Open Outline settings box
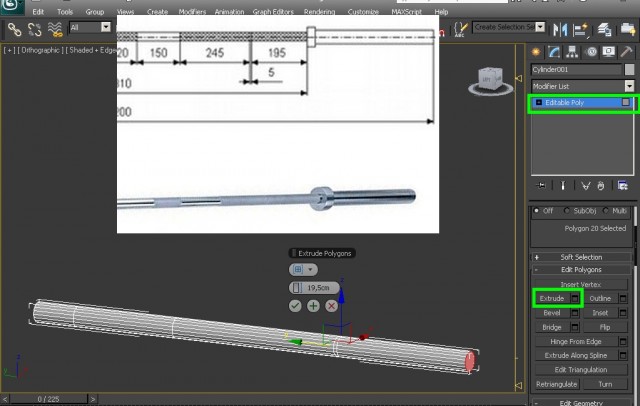 click(623, 299)
